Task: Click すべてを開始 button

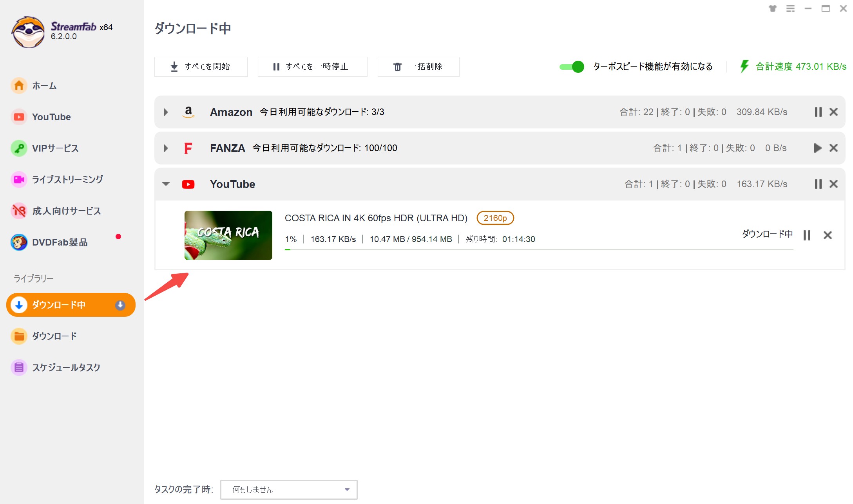Action: [201, 67]
